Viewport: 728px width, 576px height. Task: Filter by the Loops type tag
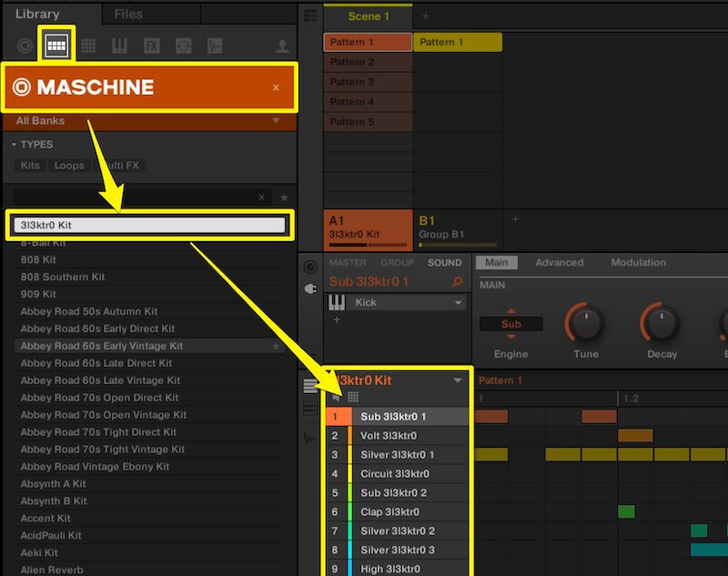(69, 166)
